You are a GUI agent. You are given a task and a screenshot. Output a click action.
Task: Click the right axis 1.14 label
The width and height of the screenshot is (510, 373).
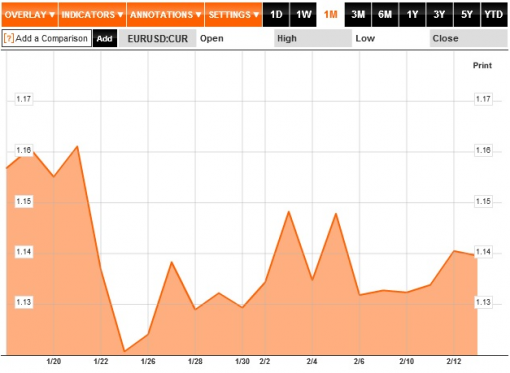point(483,252)
